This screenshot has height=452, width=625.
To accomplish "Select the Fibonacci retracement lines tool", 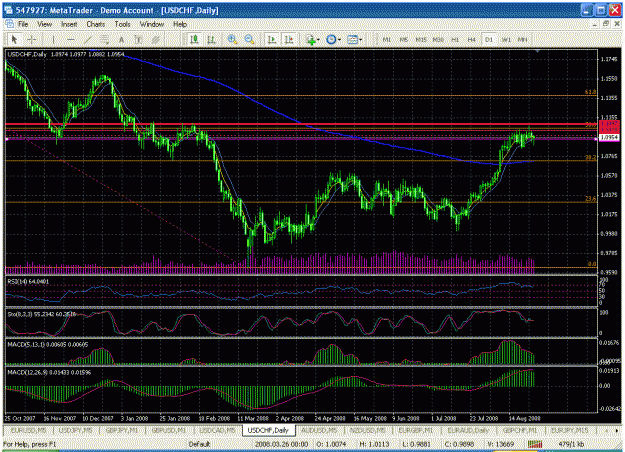I will (104, 39).
